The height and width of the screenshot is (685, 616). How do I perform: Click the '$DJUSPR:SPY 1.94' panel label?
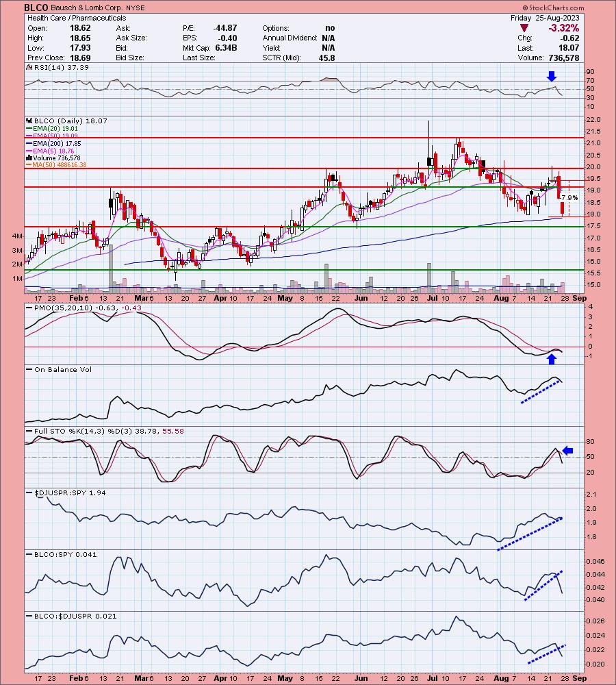[x=70, y=493]
